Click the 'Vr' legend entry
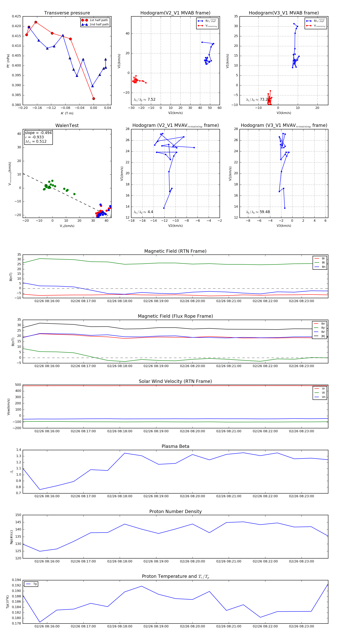 (x=320, y=389)
